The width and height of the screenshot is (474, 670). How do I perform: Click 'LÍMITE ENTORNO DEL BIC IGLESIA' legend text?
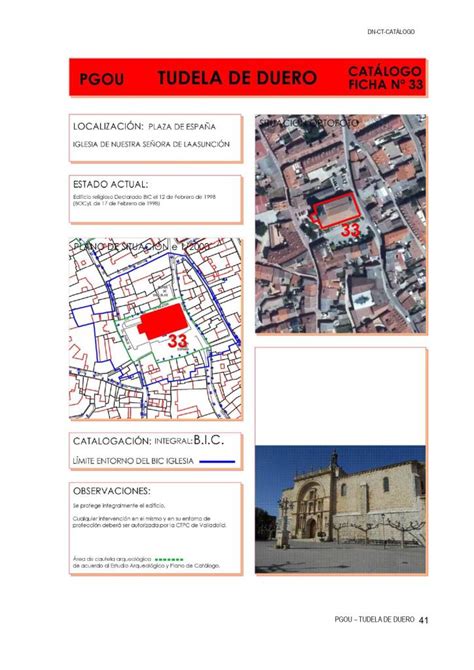(133, 461)
